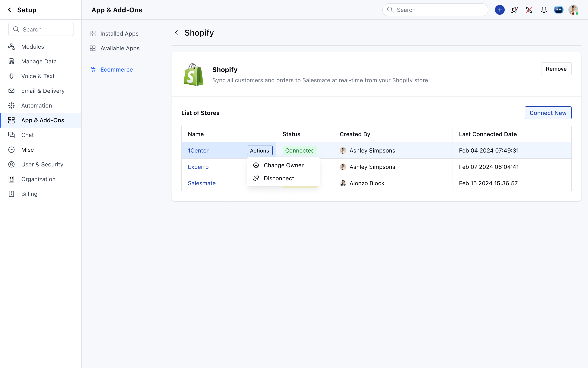Click date Feb 15 2024 15:36:57
The image size is (588, 368).
(x=488, y=183)
